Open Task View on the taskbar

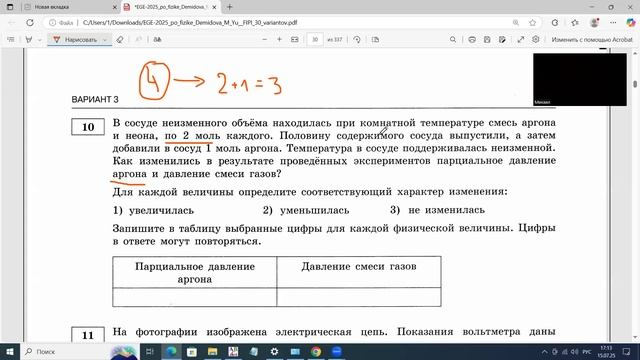pyautogui.click(x=149, y=351)
